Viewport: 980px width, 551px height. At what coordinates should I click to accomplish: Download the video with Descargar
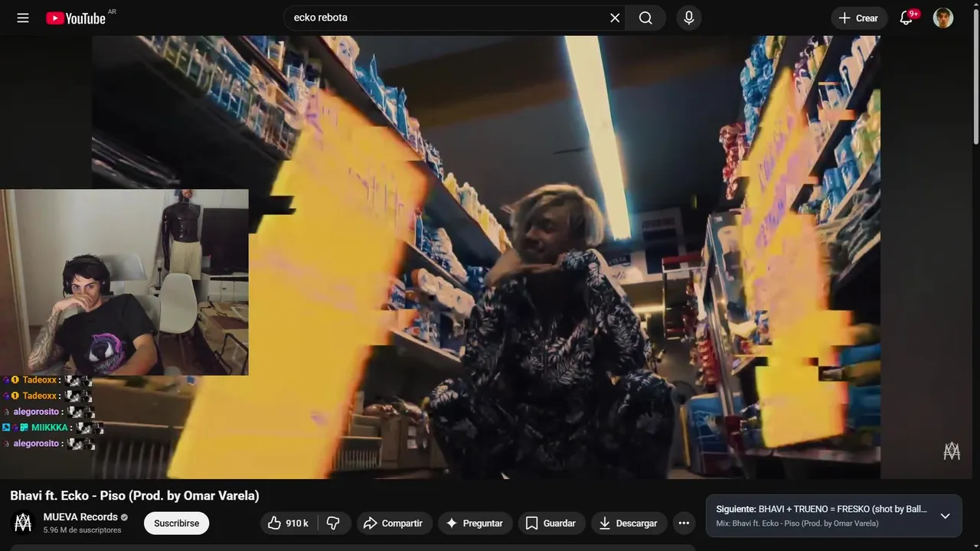pyautogui.click(x=628, y=523)
